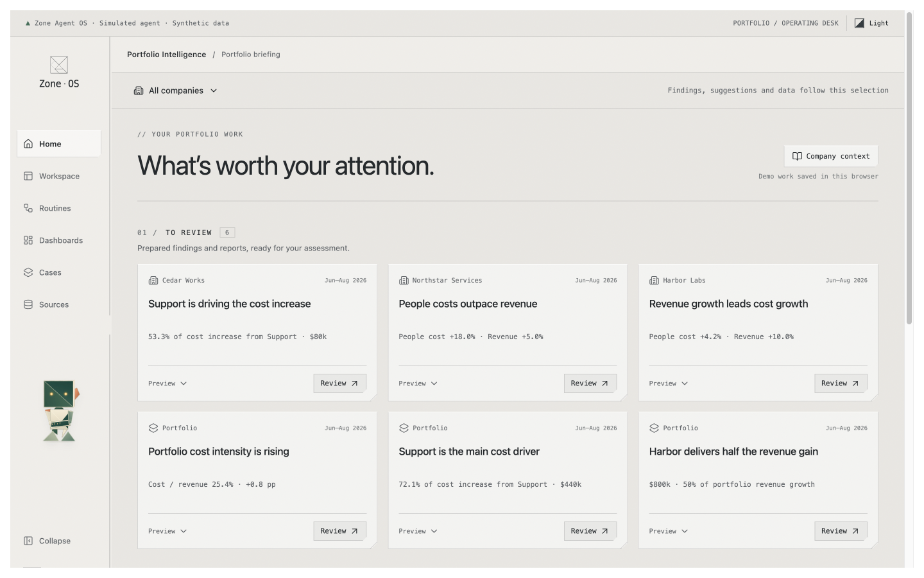Click the page vertical scrollbar

909,168
